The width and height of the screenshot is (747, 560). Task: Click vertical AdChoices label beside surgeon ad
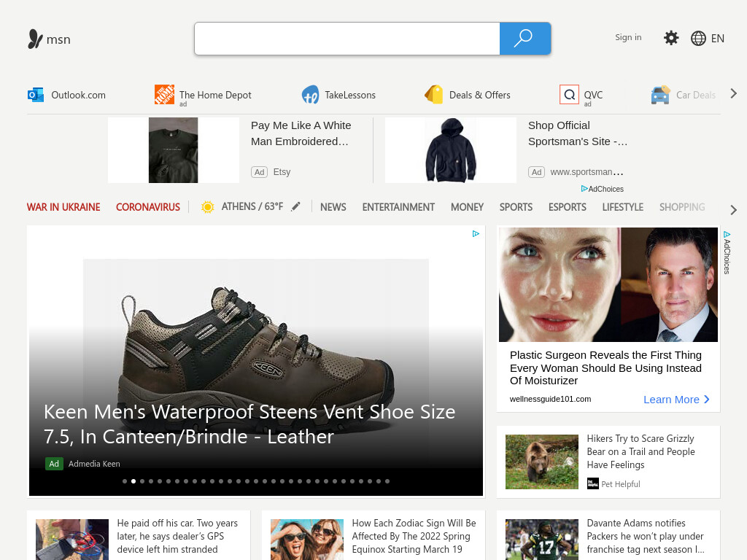[x=727, y=253]
